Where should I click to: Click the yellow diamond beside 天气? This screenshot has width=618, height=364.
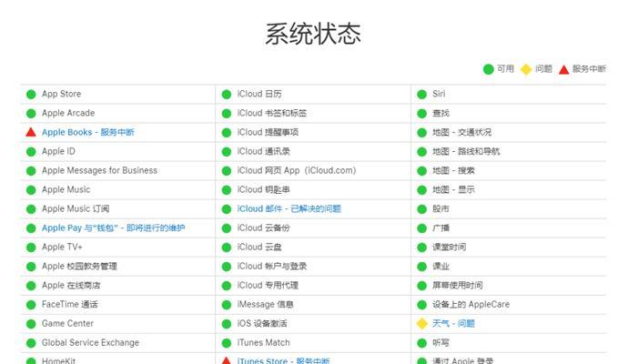click(x=422, y=324)
